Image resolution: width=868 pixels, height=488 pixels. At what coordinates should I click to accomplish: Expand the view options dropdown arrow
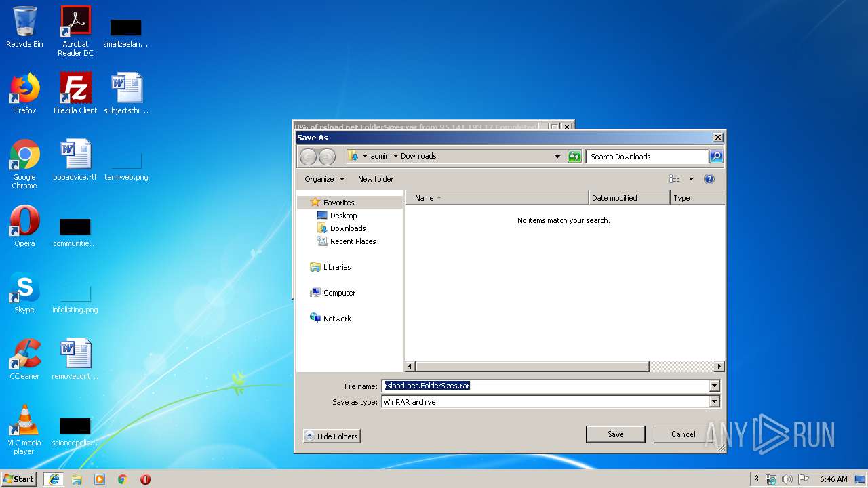(x=691, y=179)
